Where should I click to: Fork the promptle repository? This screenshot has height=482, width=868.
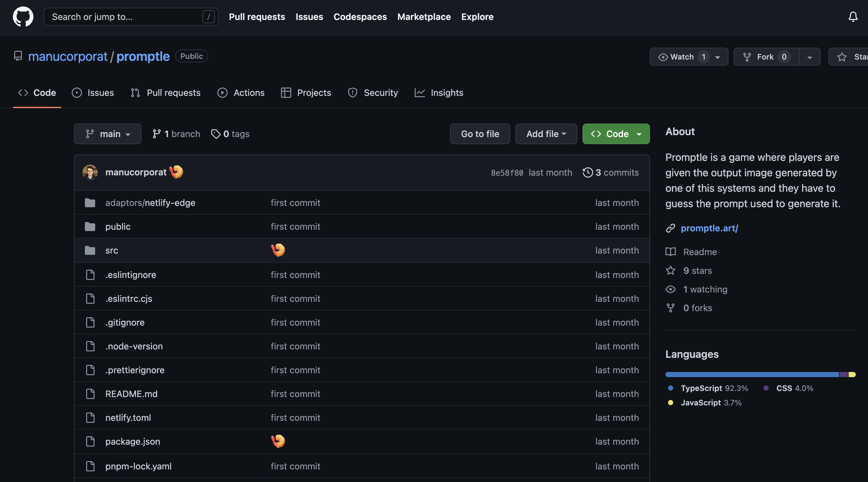(765, 57)
